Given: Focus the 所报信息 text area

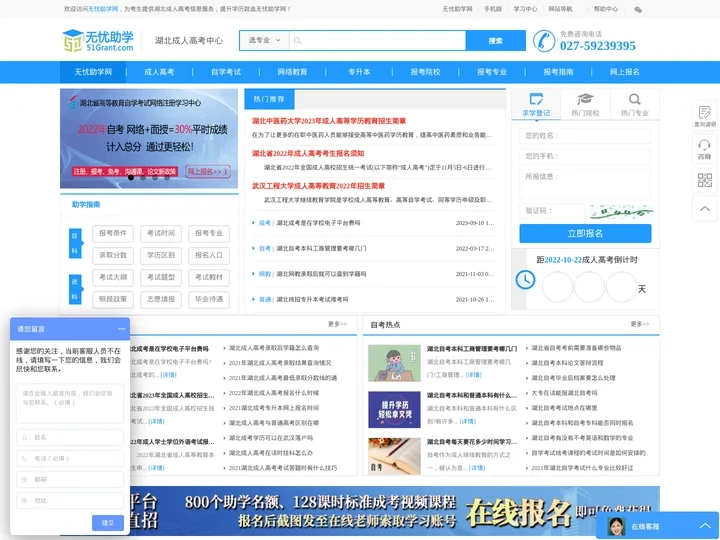Looking at the screenshot, I should tap(585, 184).
